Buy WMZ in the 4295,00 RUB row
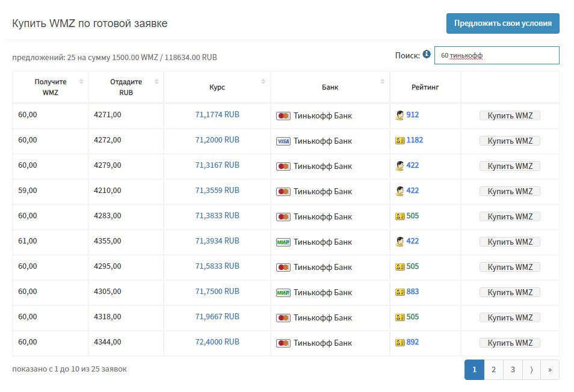574x392 pixels. click(x=510, y=267)
